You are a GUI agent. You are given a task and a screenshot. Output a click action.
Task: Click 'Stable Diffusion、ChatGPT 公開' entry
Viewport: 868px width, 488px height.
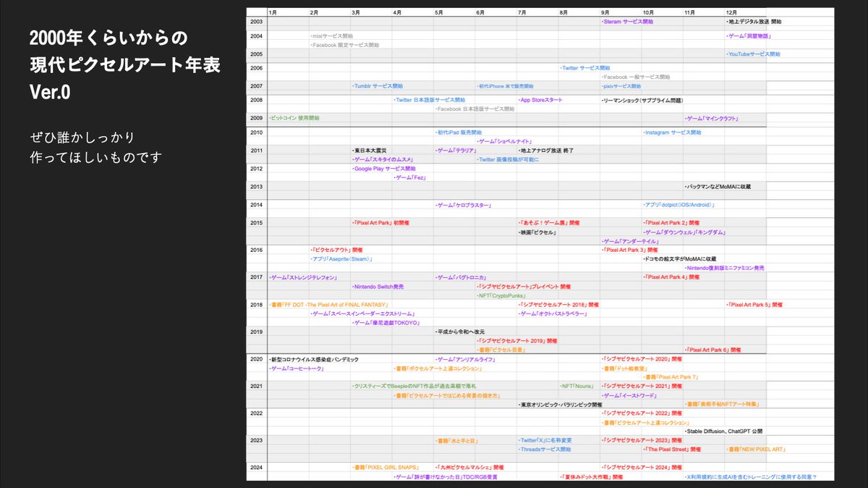pos(723,431)
